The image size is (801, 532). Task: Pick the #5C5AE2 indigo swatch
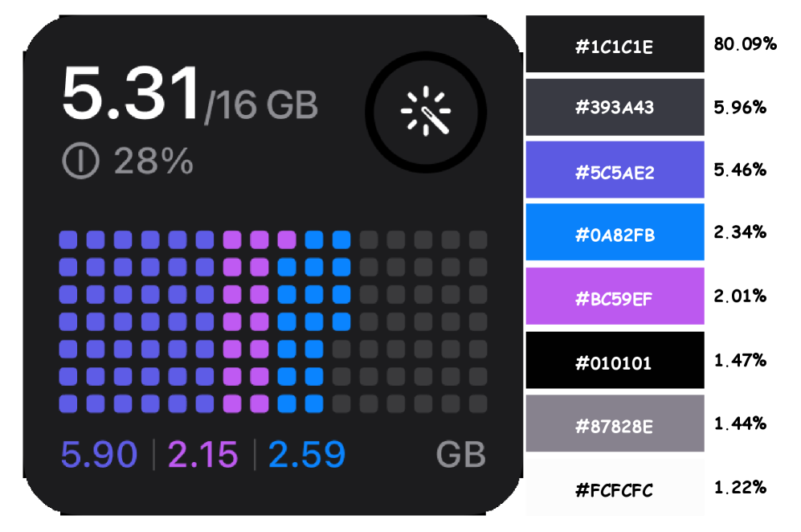(615, 170)
